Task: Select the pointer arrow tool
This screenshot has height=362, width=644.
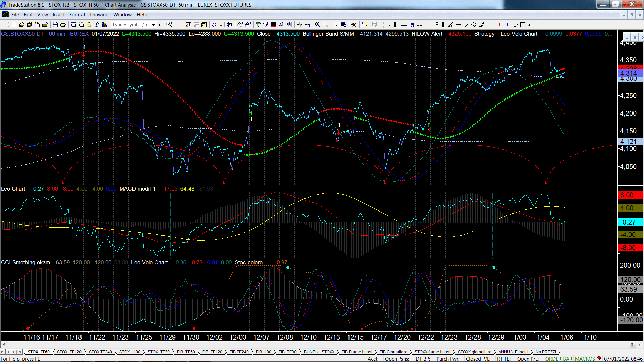Action: [336, 24]
